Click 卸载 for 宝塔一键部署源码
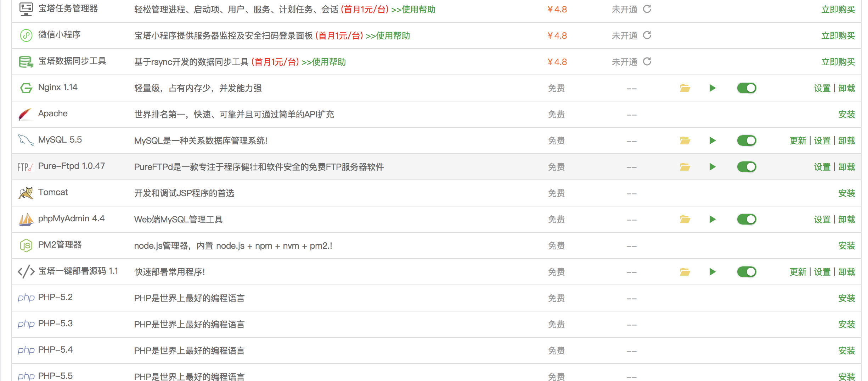Screen dimensions: 868x381 click(x=847, y=272)
